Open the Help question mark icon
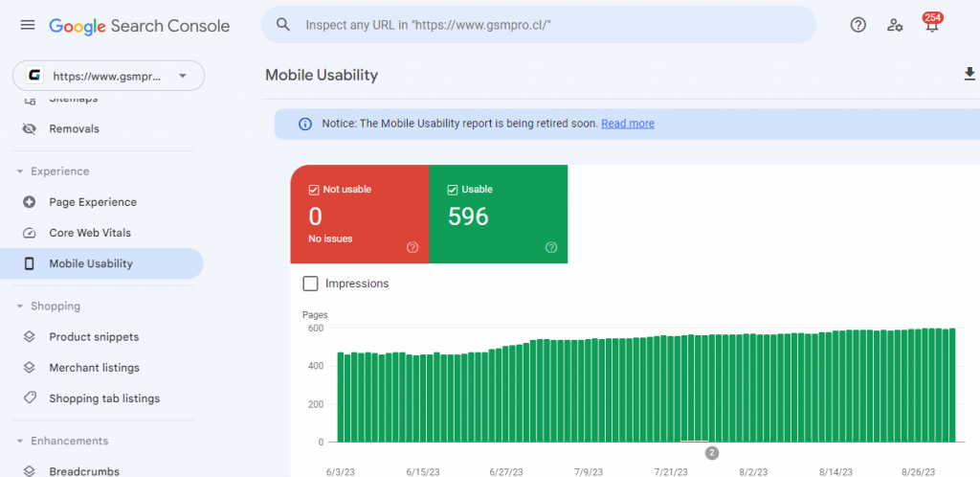This screenshot has width=980, height=477. (x=858, y=25)
